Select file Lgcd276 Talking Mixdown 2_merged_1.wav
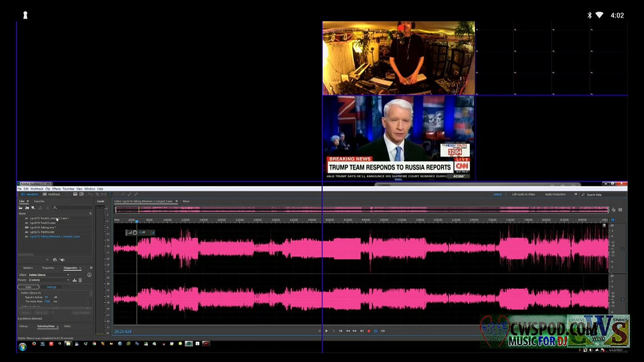 pyautogui.click(x=55, y=236)
